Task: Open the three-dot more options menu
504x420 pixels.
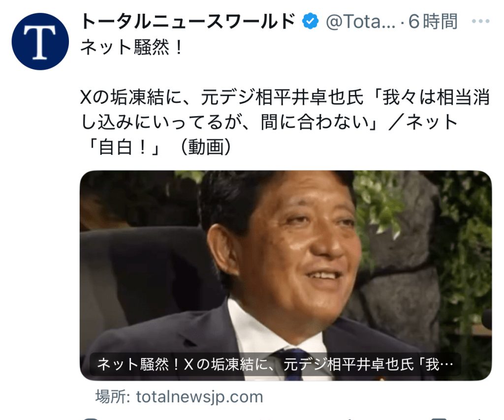Action: pos(480,21)
